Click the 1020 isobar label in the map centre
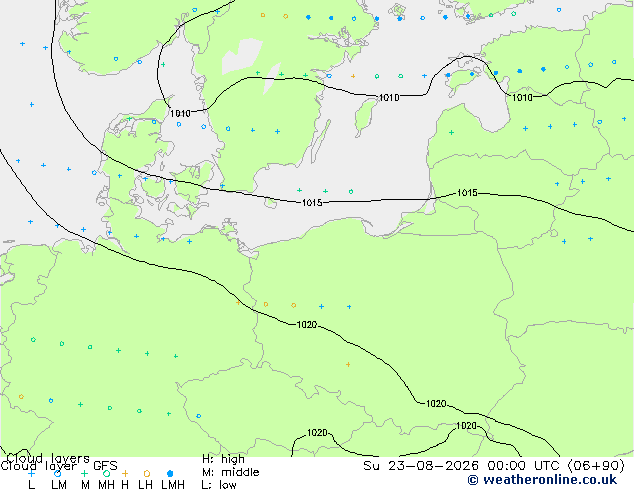The height and width of the screenshot is (490, 634). click(307, 325)
